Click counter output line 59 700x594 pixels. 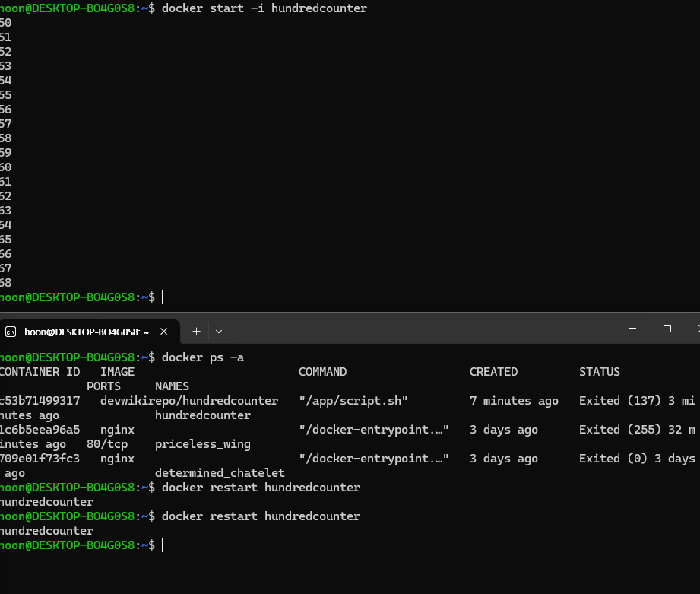6,153
